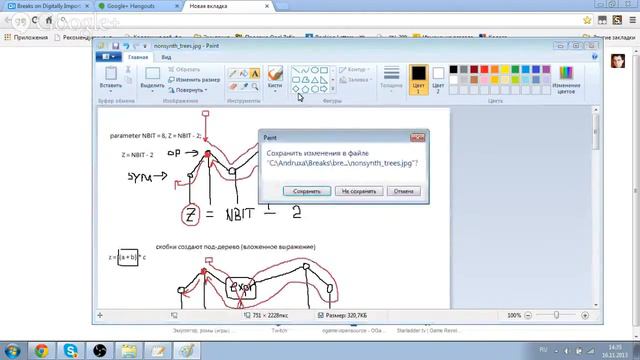Click the Не сохранять button

point(359,191)
